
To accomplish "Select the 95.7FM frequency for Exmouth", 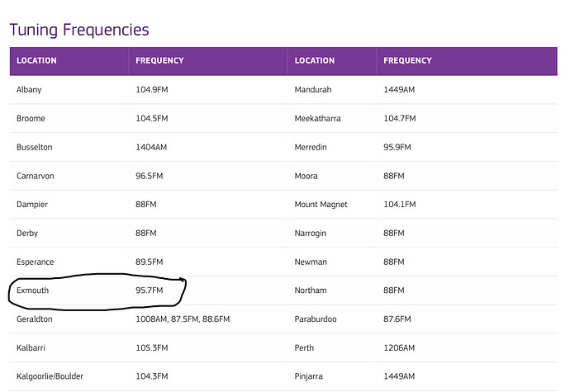I will pyautogui.click(x=150, y=290).
